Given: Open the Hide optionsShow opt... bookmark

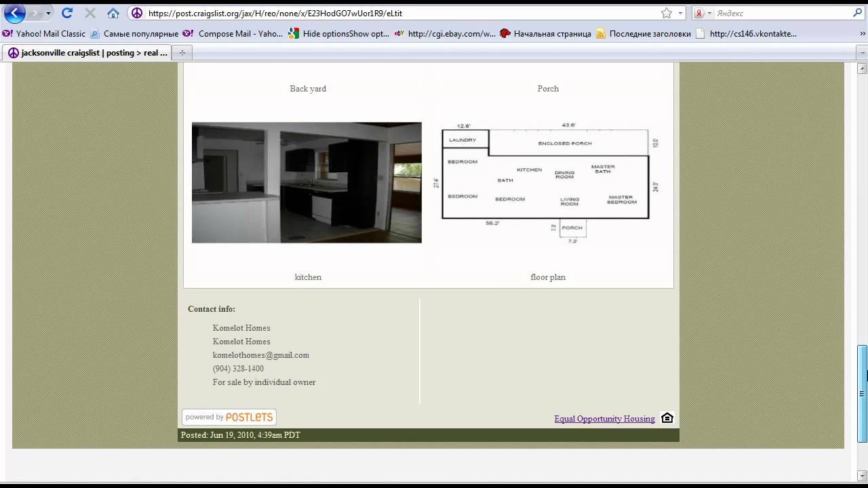Looking at the screenshot, I should 338,33.
